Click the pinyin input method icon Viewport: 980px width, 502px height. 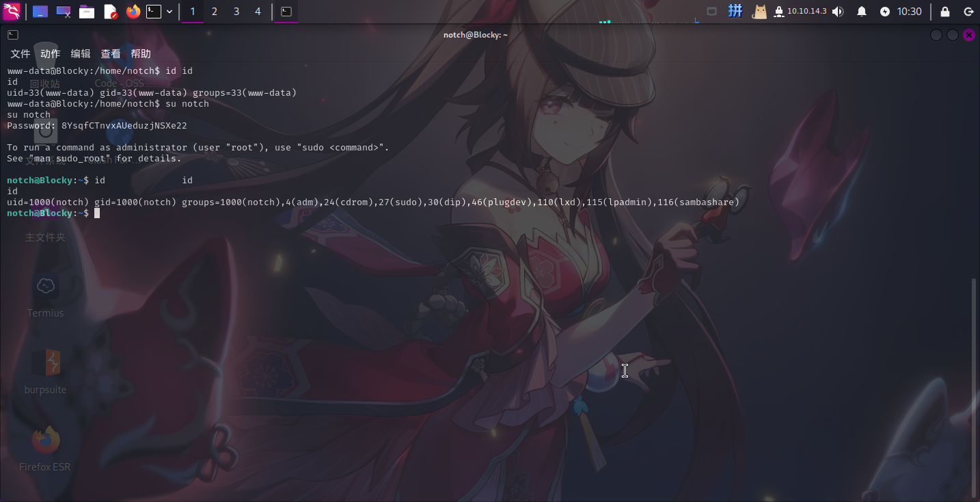click(x=735, y=11)
